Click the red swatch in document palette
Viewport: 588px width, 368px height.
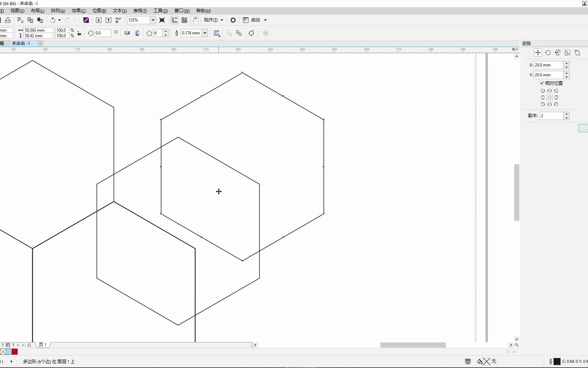[15, 352]
